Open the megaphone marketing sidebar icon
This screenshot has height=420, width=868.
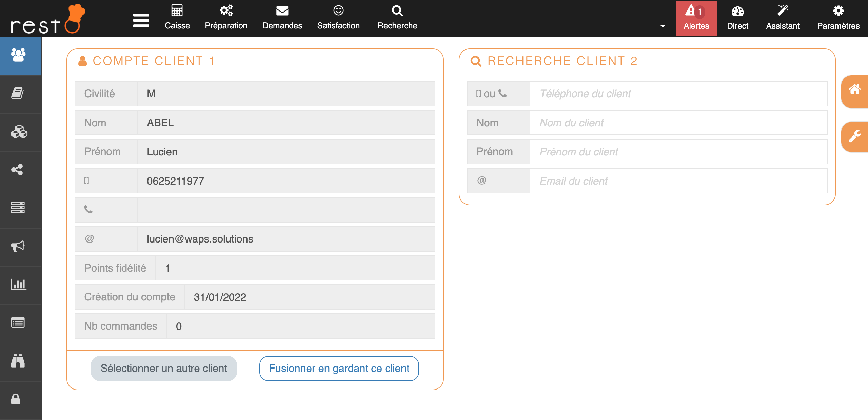pos(18,246)
